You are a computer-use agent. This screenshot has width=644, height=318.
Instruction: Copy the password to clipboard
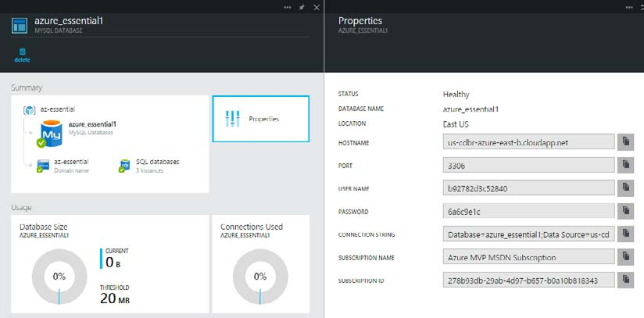tap(625, 211)
